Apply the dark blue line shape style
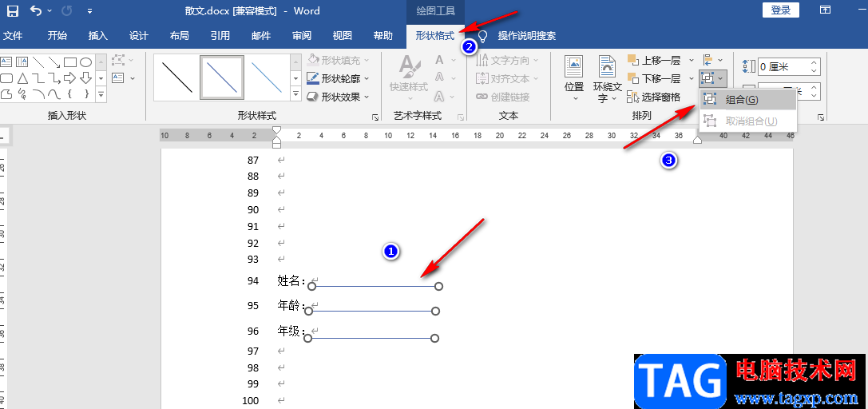Image resolution: width=868 pixels, height=409 pixels. click(221, 77)
